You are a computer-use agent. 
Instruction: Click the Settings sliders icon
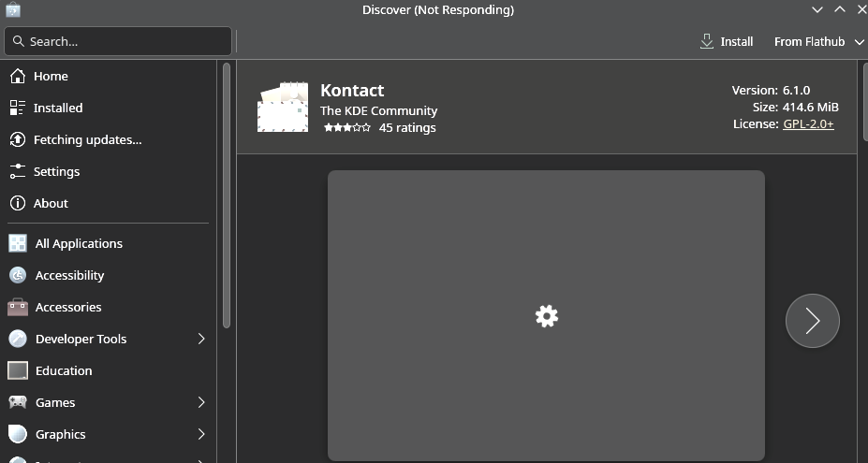point(18,171)
